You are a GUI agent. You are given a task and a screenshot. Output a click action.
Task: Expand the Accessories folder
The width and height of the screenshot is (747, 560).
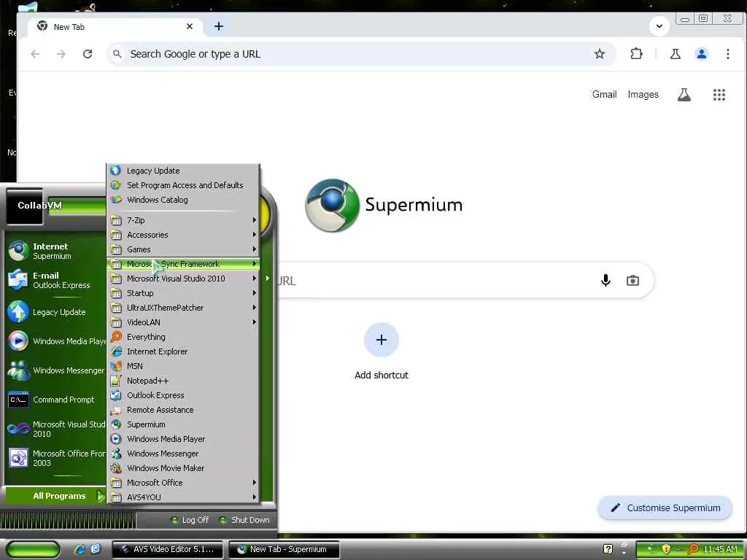183,235
